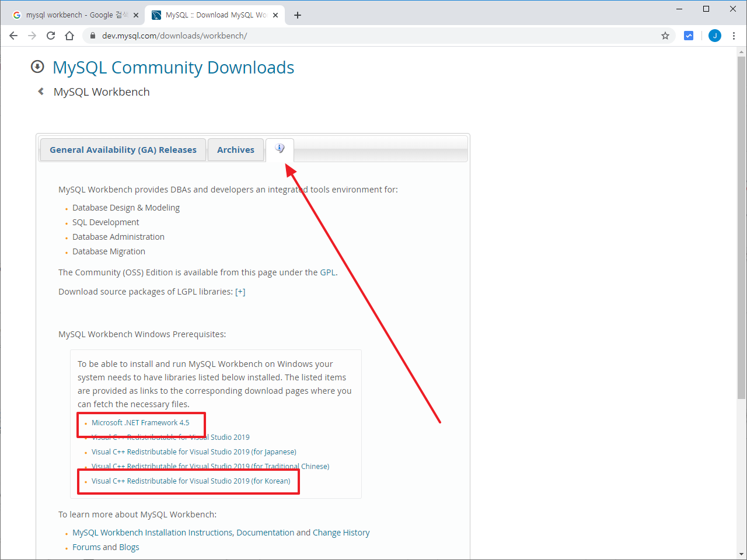Click the Database Design & Modeling bullet
The image size is (747, 560).
coord(126,208)
